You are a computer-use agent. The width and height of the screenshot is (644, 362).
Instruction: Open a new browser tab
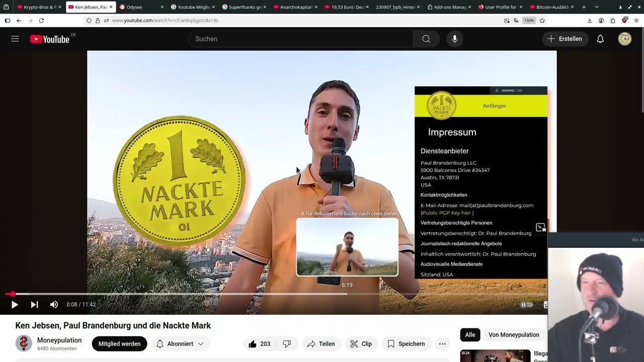coord(584,7)
